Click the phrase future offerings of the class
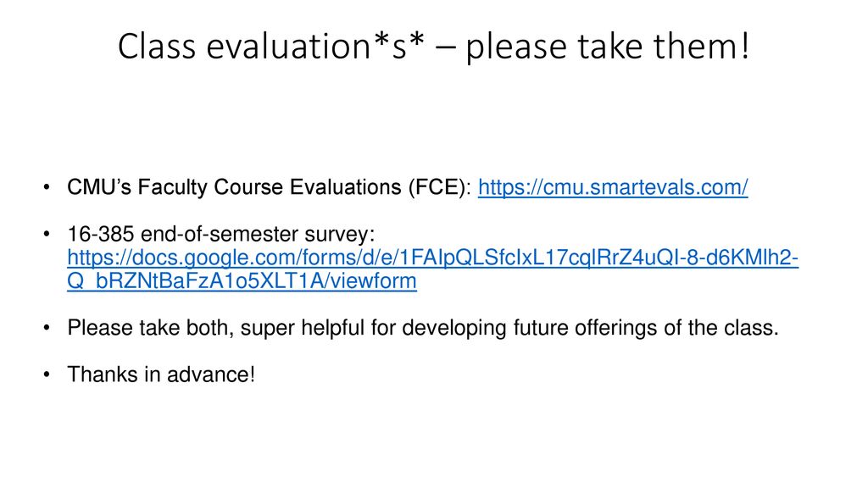Viewport: 868px width, 488px height. 645,328
